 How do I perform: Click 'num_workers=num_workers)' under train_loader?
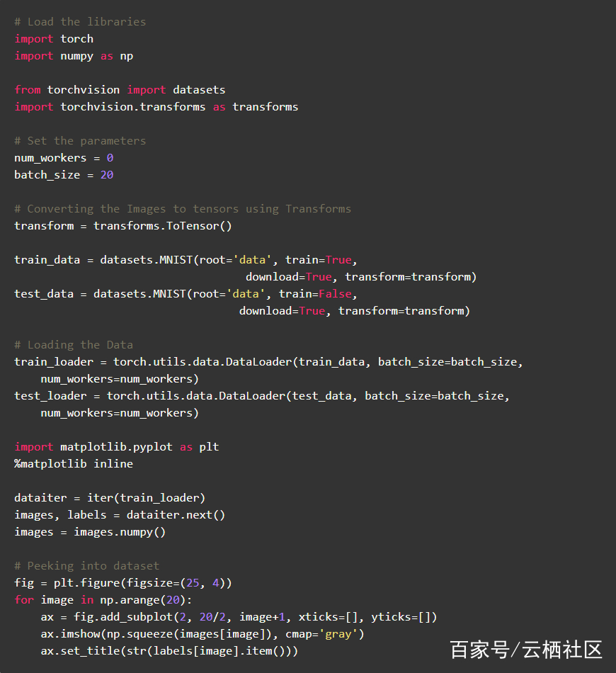pos(120,379)
